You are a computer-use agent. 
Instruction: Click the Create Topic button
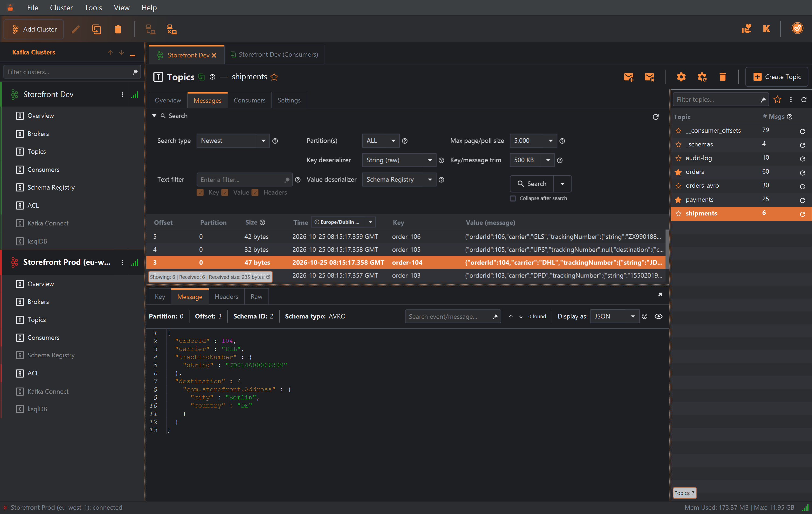[x=777, y=77]
